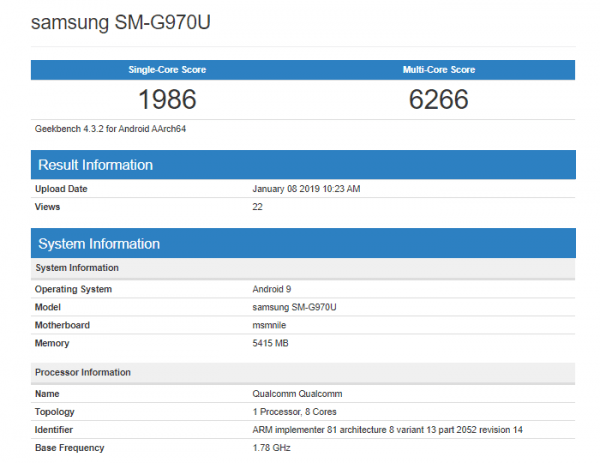Select the Qualcomm Qualcomm processor name

(297, 394)
